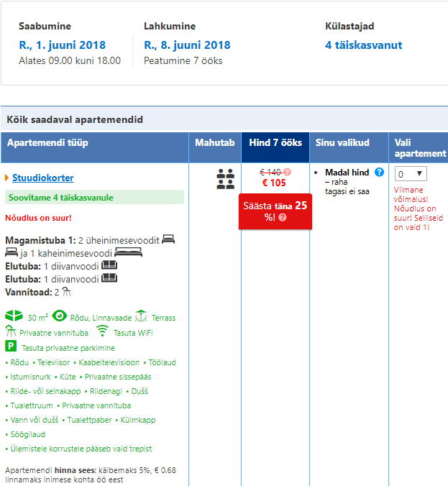Click the Peatumine 7 ööks text
448x486 pixels.
coord(183,60)
